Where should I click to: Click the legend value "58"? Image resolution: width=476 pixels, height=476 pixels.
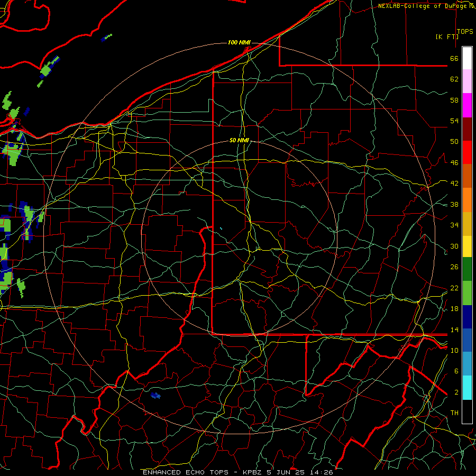454,100
